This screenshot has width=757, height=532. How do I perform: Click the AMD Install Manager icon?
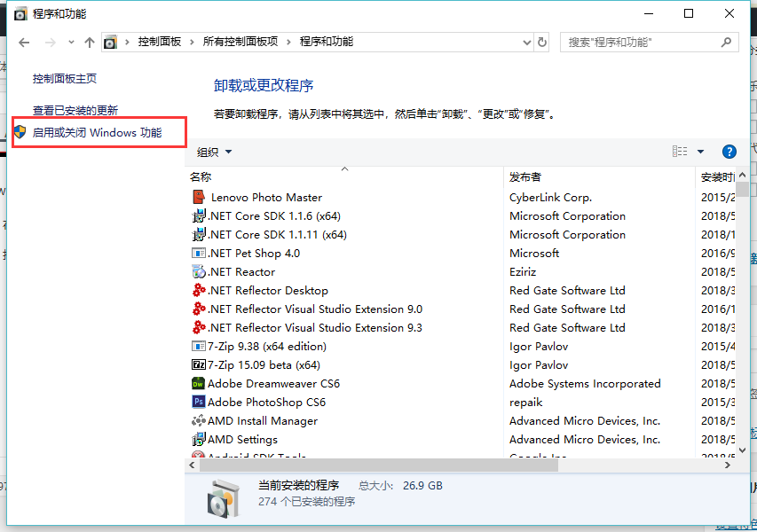pos(199,420)
